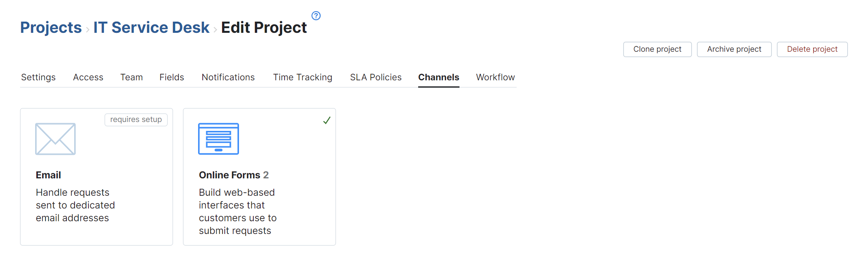Open the Notifications tab
This screenshot has height=266, width=868.
[x=228, y=77]
